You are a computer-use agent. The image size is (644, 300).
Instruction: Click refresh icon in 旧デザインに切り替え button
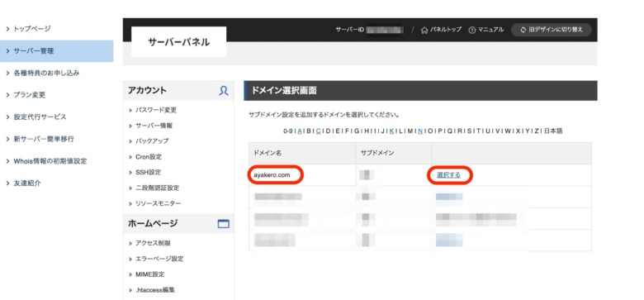(523, 30)
